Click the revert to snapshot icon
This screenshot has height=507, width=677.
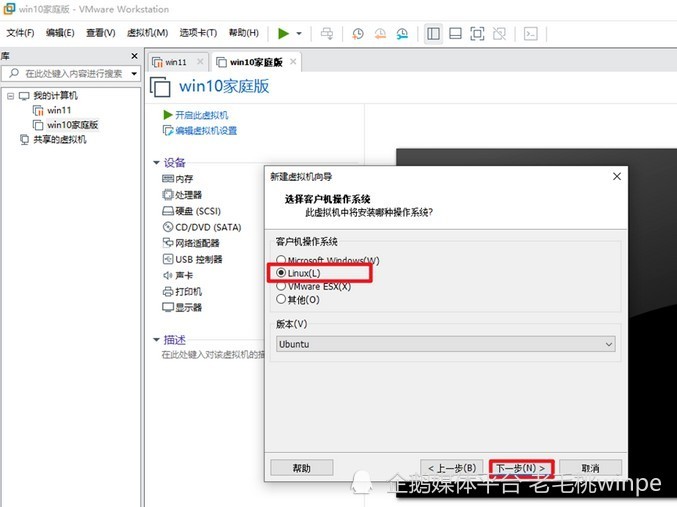pyautogui.click(x=380, y=34)
